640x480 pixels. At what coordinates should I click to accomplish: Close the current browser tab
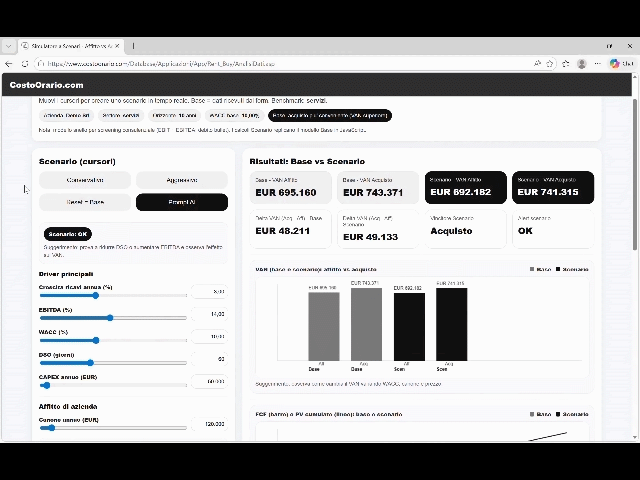point(117,46)
